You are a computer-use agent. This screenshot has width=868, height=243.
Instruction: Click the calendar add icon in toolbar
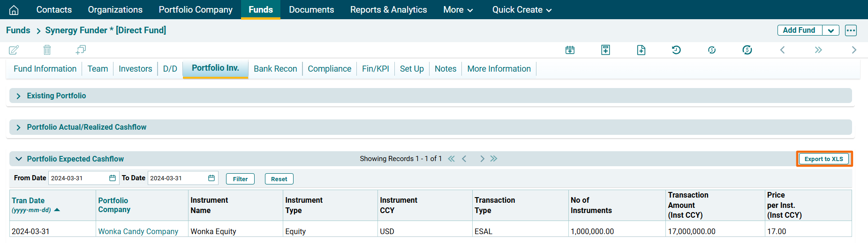570,50
